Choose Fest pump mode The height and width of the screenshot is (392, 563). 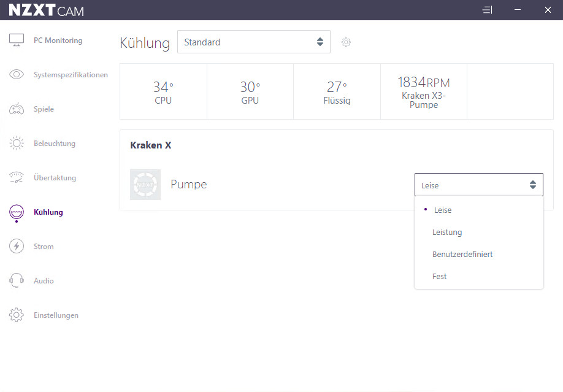pyautogui.click(x=478, y=276)
